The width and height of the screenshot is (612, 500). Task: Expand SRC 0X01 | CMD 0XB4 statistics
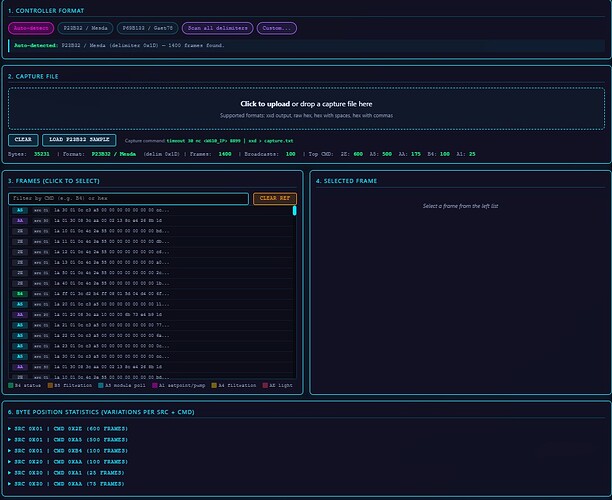tap(68, 451)
